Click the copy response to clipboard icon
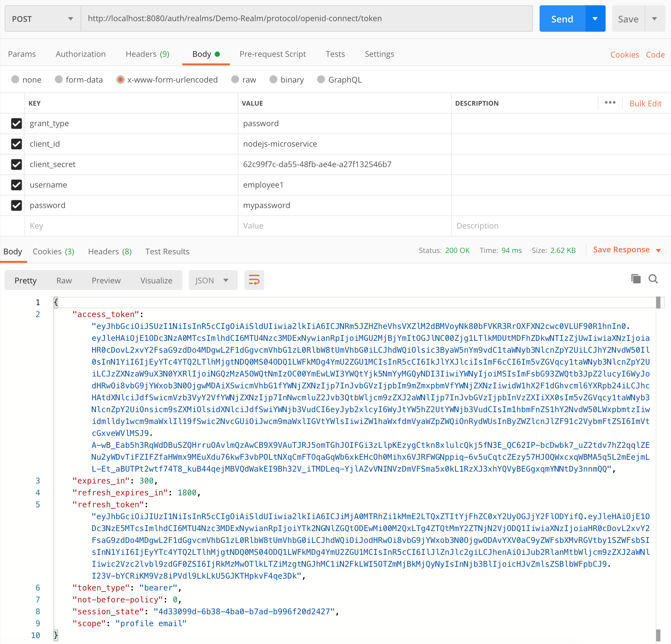This screenshot has height=644, width=671. click(x=635, y=279)
